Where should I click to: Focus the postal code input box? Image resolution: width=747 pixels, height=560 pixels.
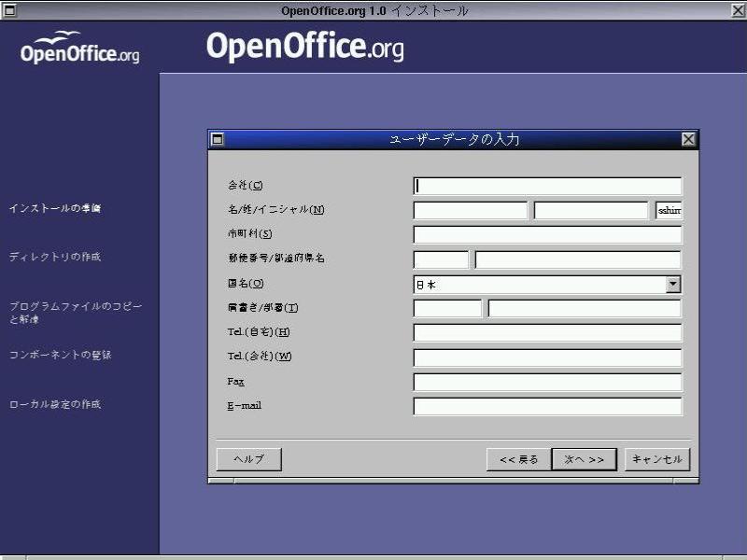(441, 259)
